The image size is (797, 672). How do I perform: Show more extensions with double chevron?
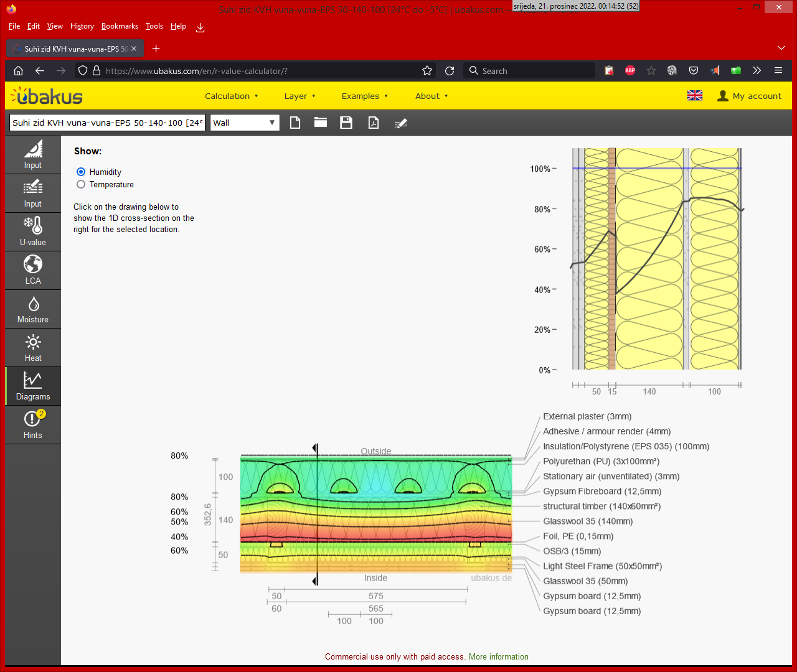[x=757, y=71]
